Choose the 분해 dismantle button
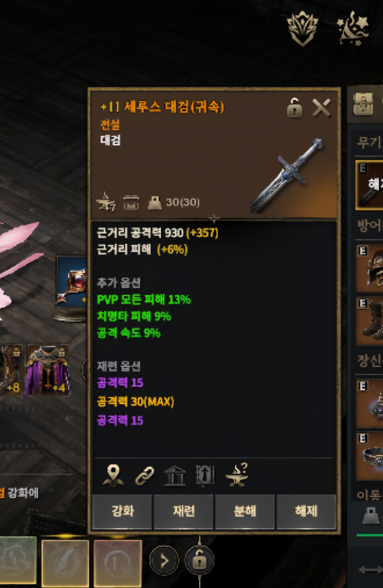This screenshot has width=383, height=588. tap(245, 511)
